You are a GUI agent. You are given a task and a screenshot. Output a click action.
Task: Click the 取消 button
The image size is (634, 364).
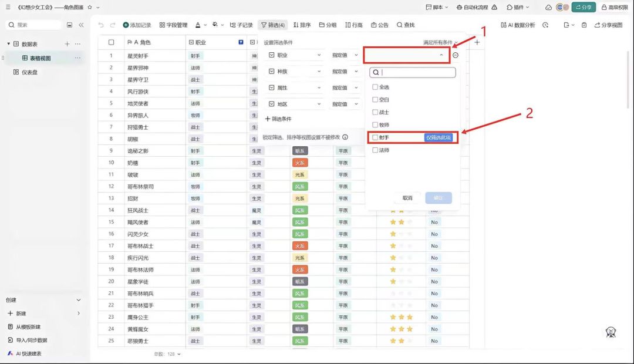point(407,198)
